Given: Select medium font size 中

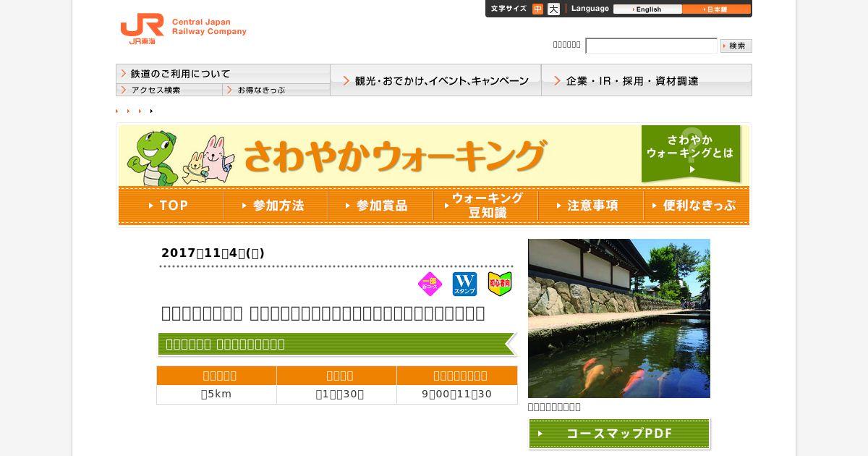Looking at the screenshot, I should coord(537,9).
